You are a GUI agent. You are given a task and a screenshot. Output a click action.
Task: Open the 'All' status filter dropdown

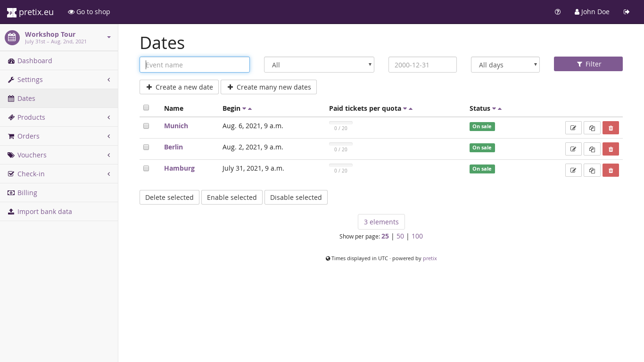[x=319, y=65]
